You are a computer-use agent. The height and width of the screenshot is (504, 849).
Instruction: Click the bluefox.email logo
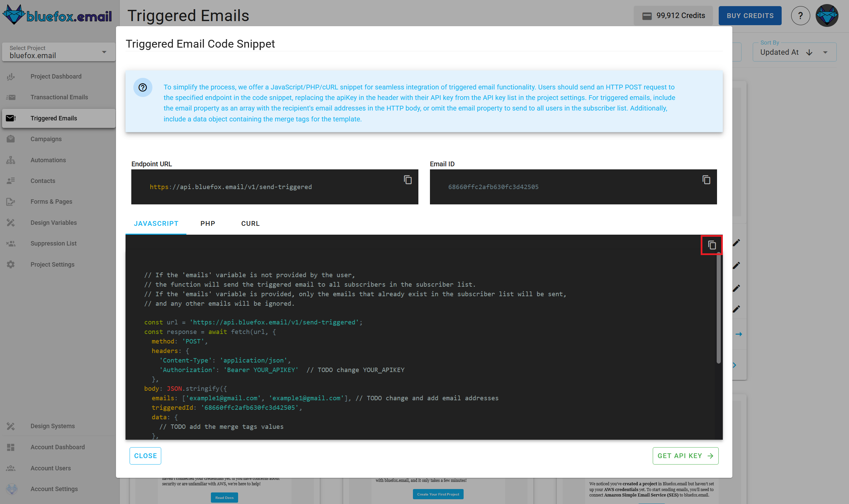(x=57, y=15)
